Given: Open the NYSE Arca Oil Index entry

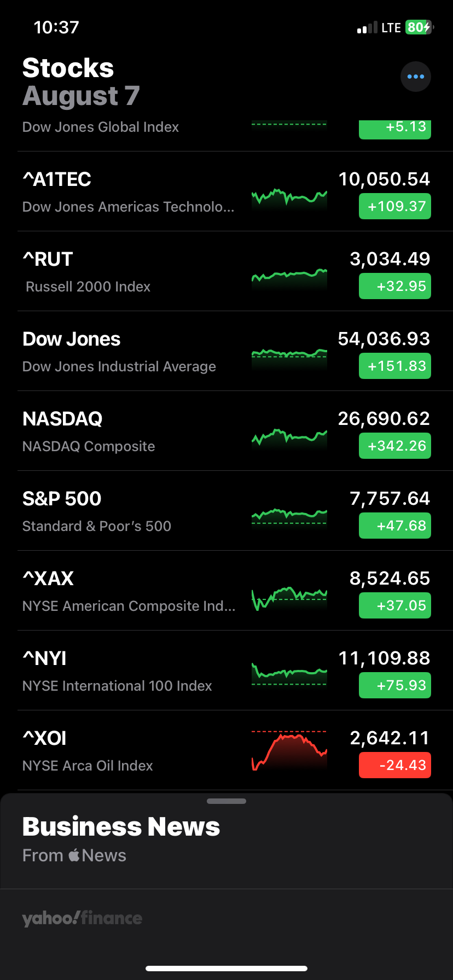Looking at the screenshot, I should click(226, 750).
